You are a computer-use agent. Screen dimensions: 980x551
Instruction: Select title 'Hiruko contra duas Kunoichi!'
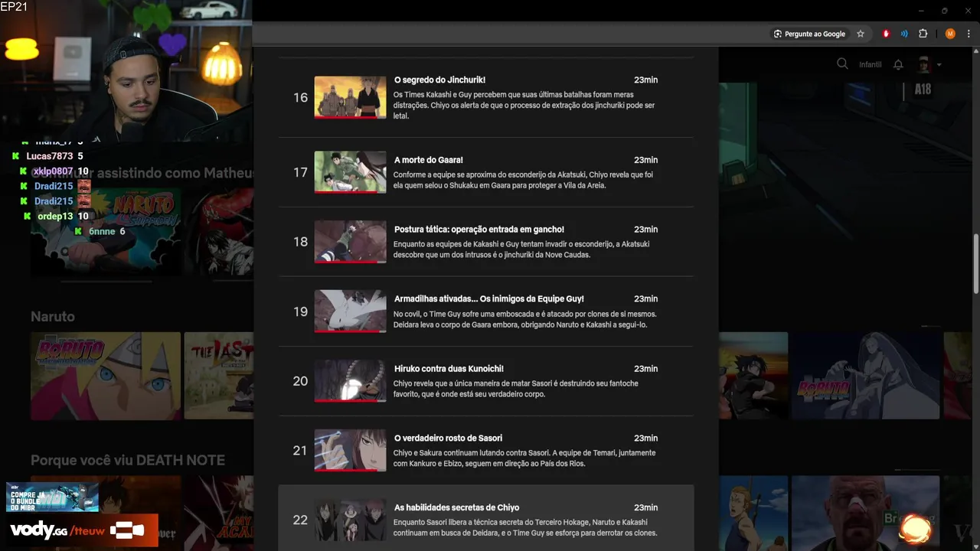click(x=449, y=368)
